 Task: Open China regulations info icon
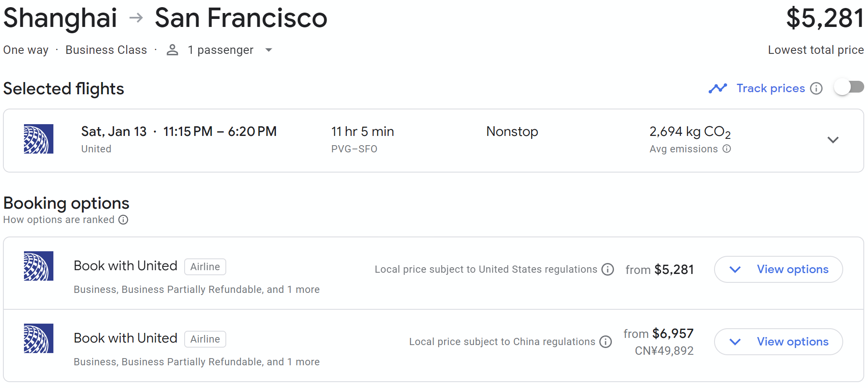click(606, 342)
